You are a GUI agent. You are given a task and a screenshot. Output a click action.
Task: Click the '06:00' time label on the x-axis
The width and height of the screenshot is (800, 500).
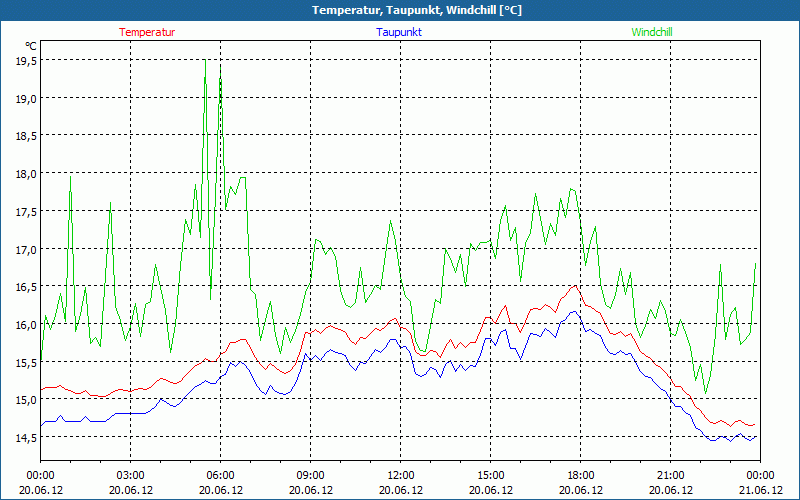[x=220, y=476]
